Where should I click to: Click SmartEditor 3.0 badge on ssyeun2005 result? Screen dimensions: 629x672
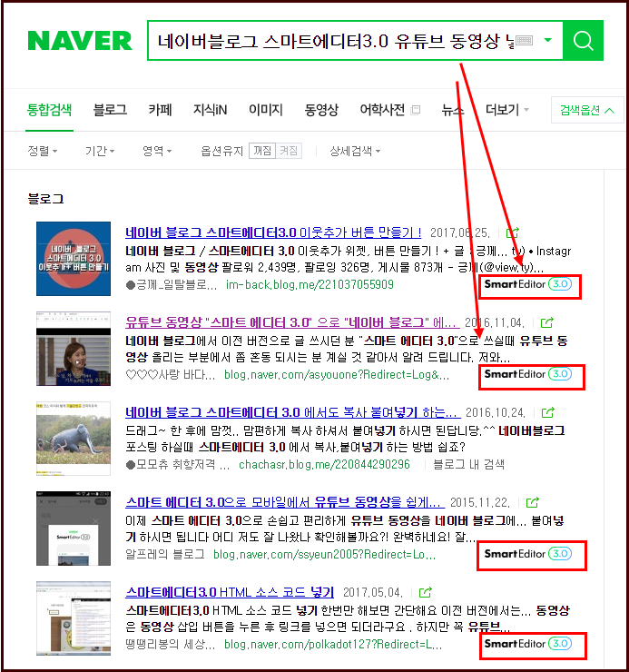pyautogui.click(x=528, y=554)
